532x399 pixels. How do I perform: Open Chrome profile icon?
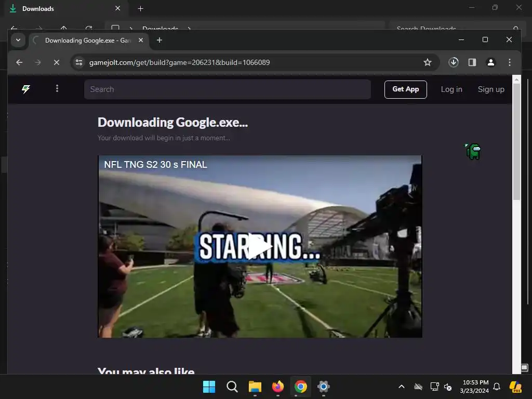tap(490, 62)
